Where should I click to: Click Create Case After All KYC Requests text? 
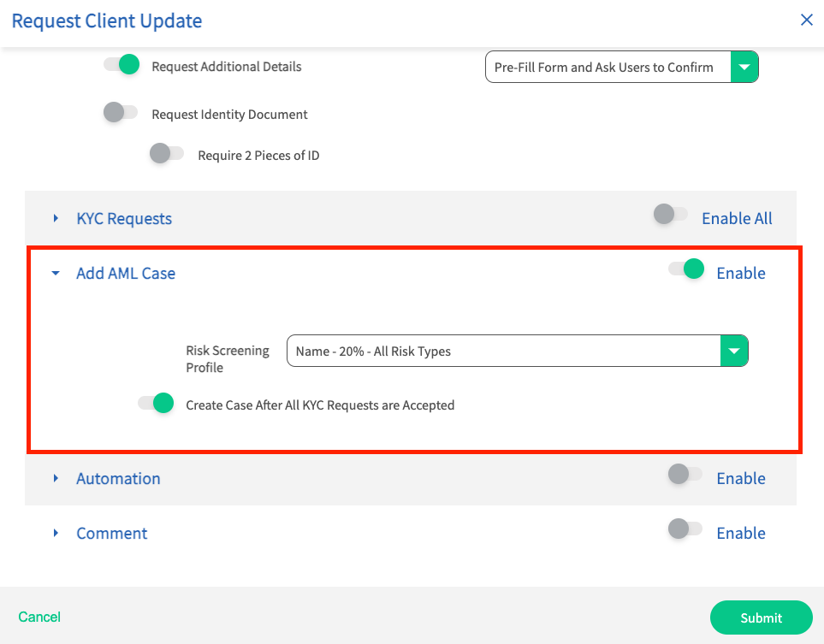320,405
